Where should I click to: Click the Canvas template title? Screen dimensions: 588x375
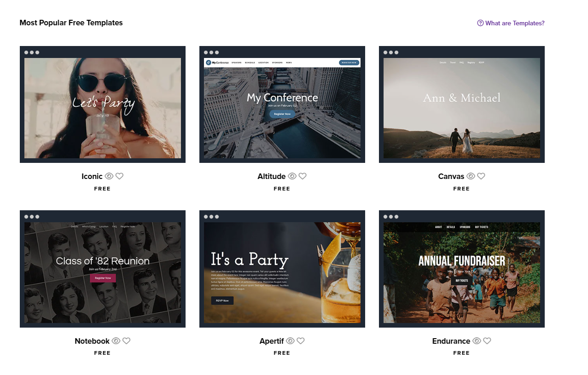click(451, 176)
